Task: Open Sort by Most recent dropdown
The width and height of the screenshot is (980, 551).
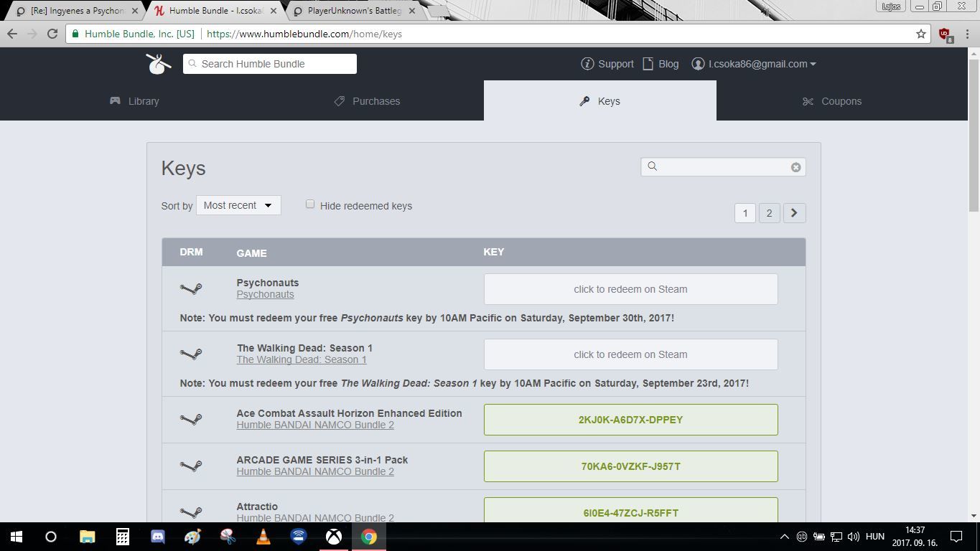Action: click(238, 205)
